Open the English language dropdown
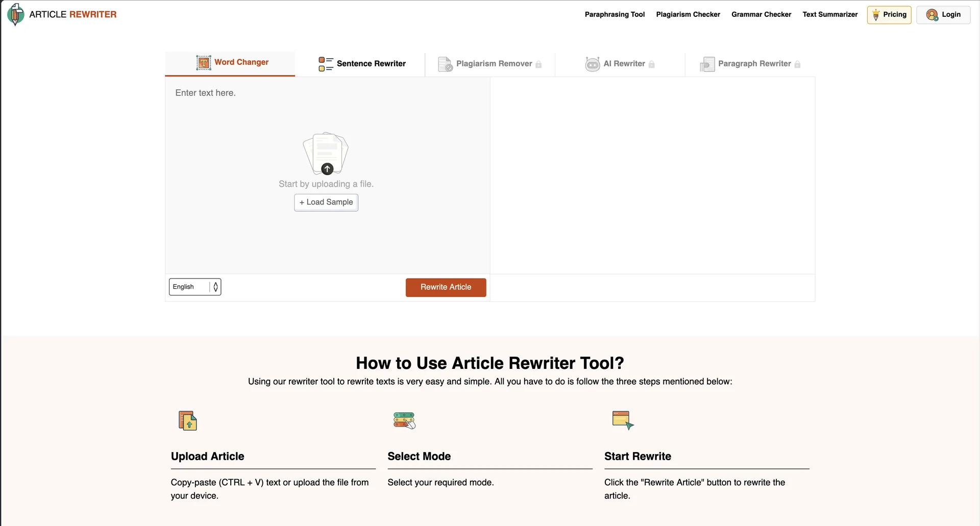The width and height of the screenshot is (980, 526). tap(195, 287)
